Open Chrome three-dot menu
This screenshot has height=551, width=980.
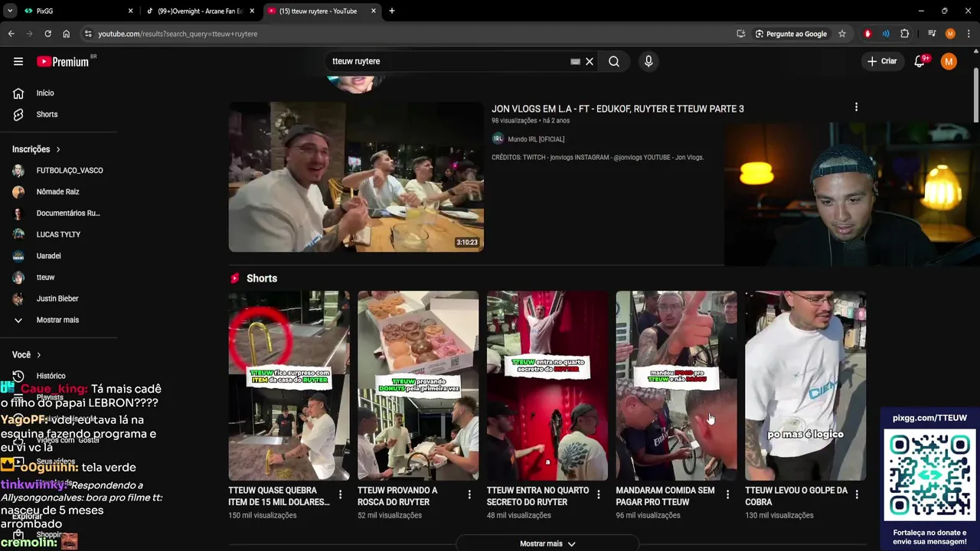pos(969,34)
